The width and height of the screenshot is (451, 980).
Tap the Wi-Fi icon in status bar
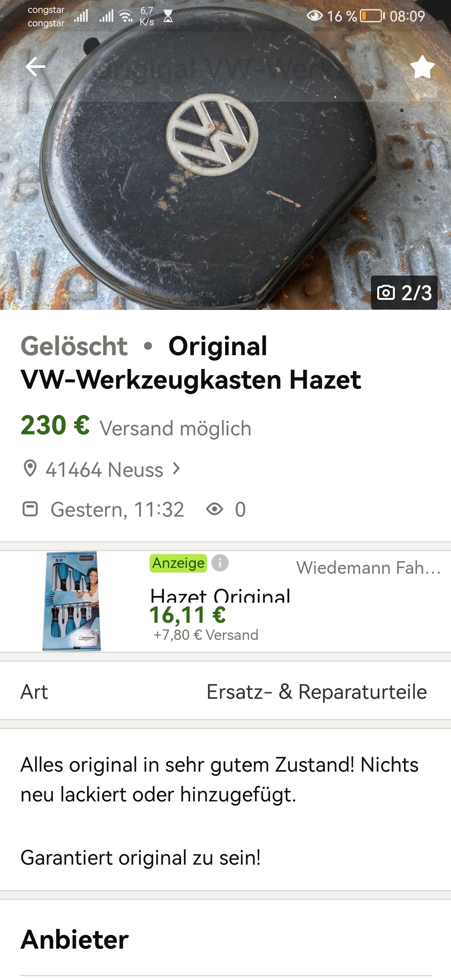[x=126, y=16]
